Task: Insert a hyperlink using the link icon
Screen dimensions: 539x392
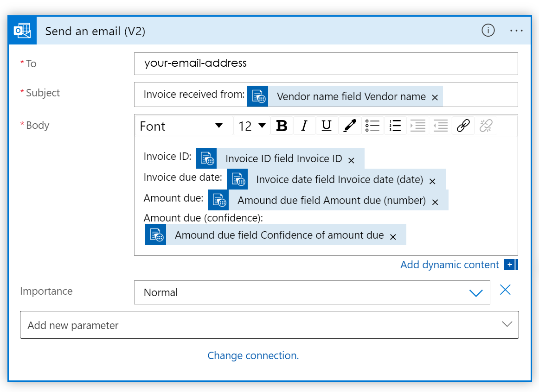Action: [x=463, y=125]
